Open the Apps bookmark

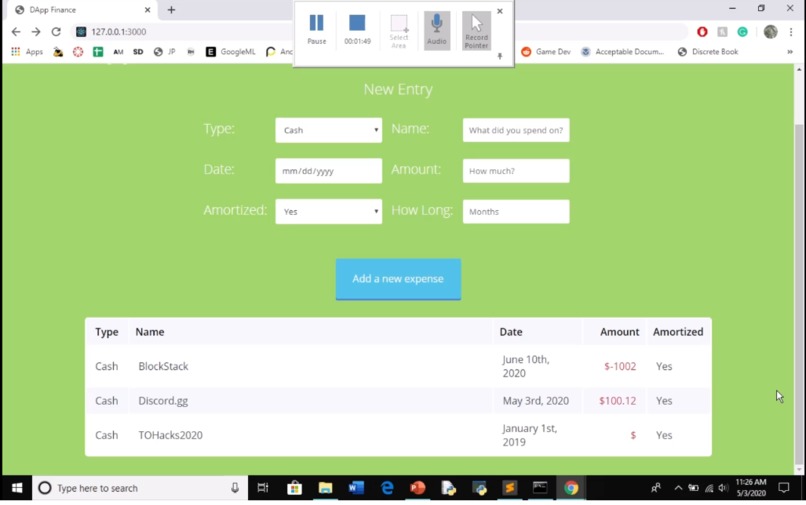(x=27, y=51)
